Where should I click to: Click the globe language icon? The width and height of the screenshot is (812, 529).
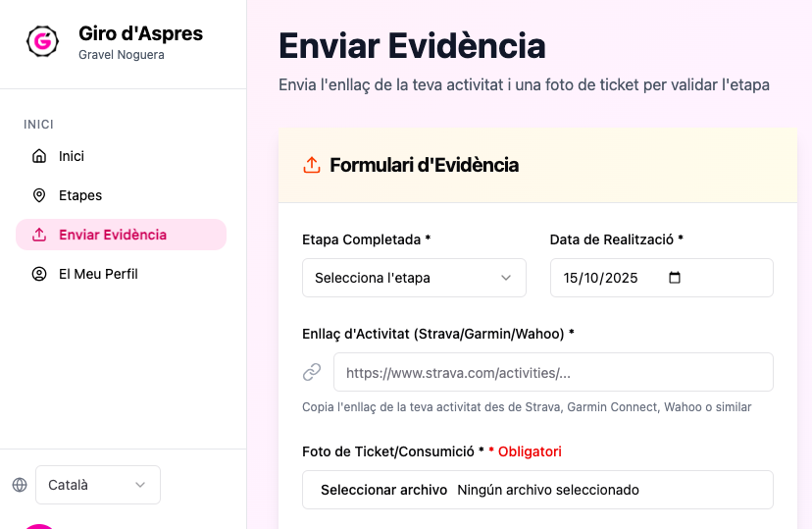click(20, 485)
